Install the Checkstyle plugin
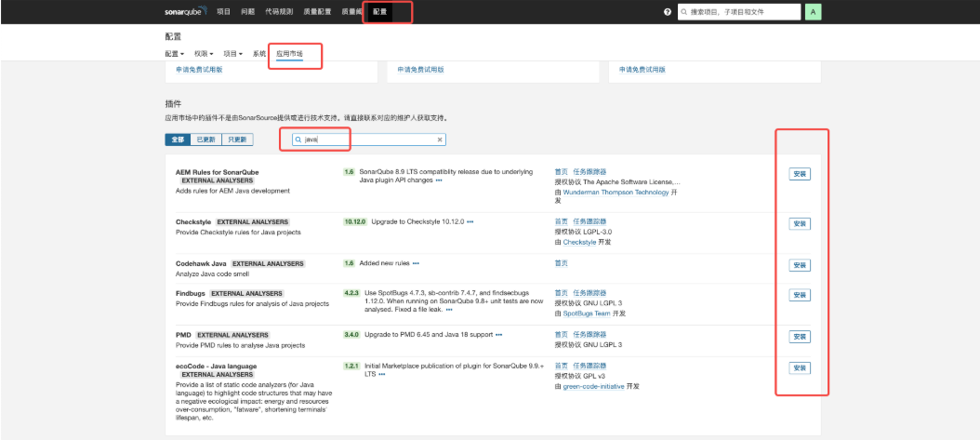The height and width of the screenshot is (440, 980). pyautogui.click(x=800, y=224)
